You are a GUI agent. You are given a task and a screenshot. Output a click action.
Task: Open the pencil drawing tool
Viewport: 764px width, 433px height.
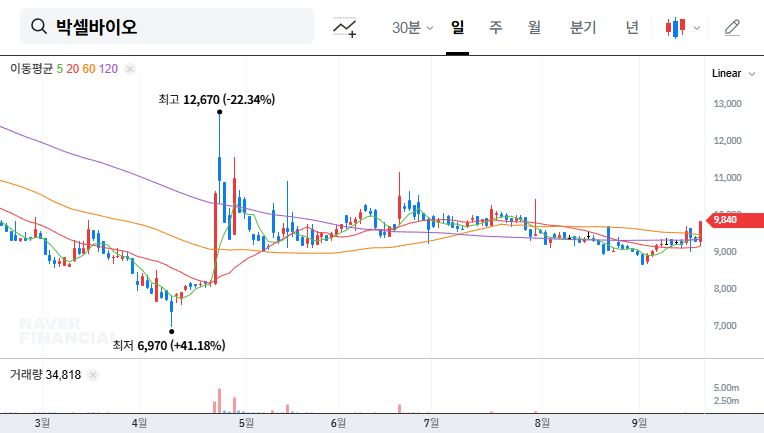pos(732,28)
